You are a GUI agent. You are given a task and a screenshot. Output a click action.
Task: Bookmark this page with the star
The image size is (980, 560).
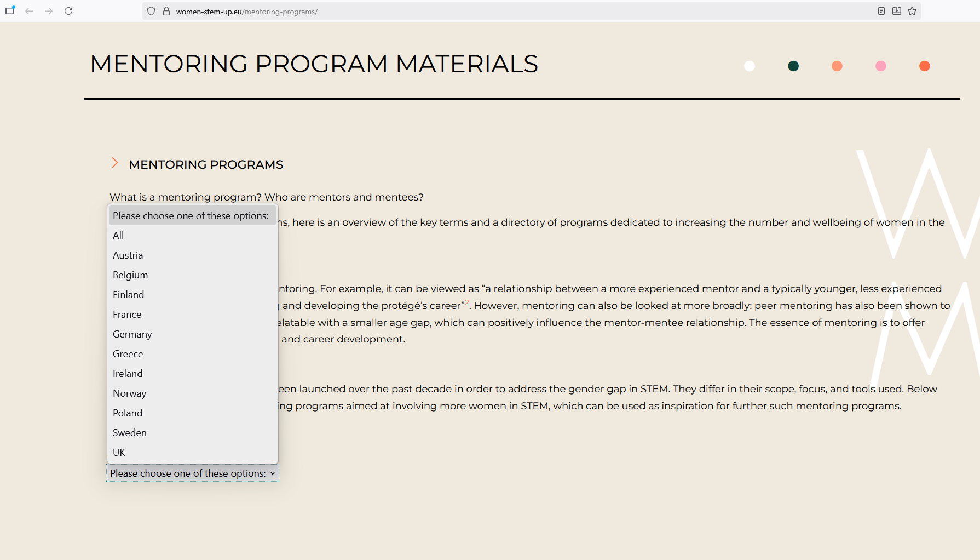pos(912,11)
